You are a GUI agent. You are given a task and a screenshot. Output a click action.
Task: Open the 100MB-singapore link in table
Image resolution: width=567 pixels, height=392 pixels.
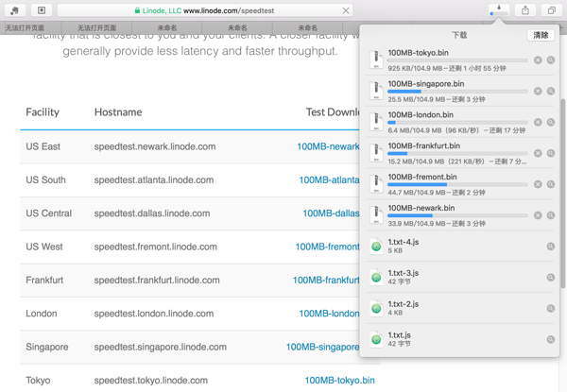click(x=322, y=347)
